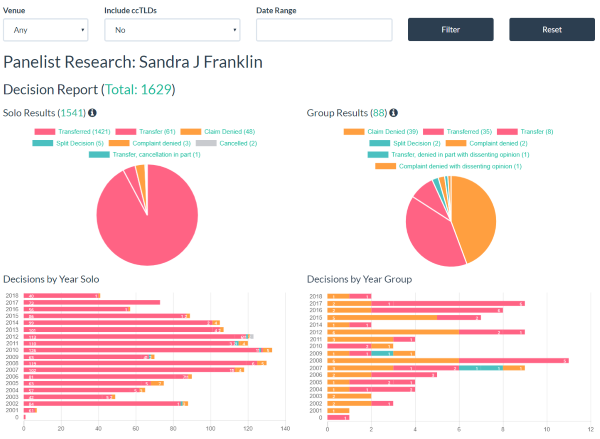The width and height of the screenshot is (600, 439).
Task: Click the Solo Results total 1541 link
Action: (x=72, y=114)
